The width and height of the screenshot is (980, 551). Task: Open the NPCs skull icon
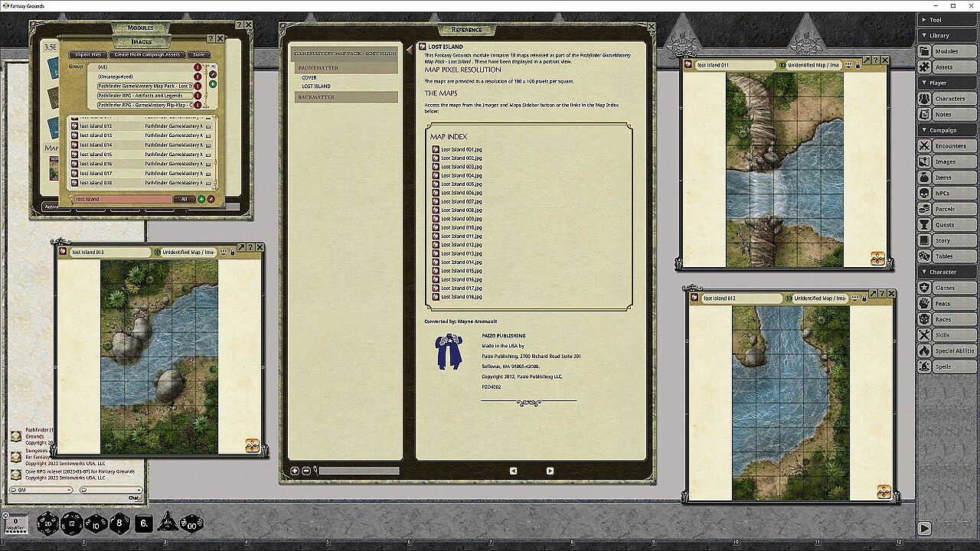tap(924, 193)
